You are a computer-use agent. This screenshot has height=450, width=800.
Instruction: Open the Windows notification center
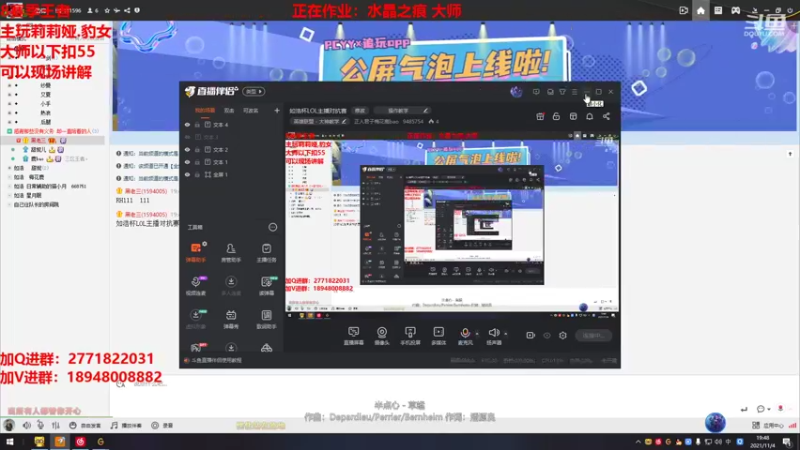(787, 442)
